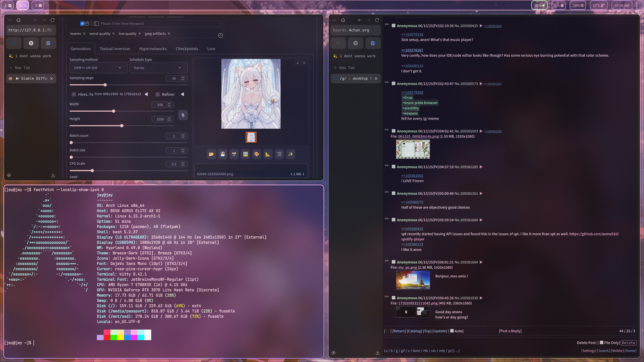Open downloads icon in 4chan browser sidebar
Viewport: 644px width, 362px height.
377,353
